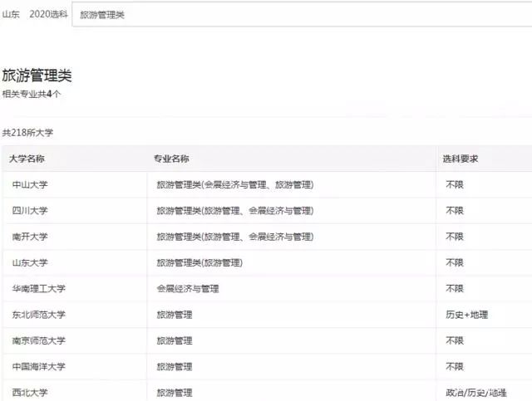Image resolution: width=532 pixels, height=401 pixels.
Task: Click 山东大学's major 旅游管理类(旅游管理)
Action: pyautogui.click(x=199, y=262)
